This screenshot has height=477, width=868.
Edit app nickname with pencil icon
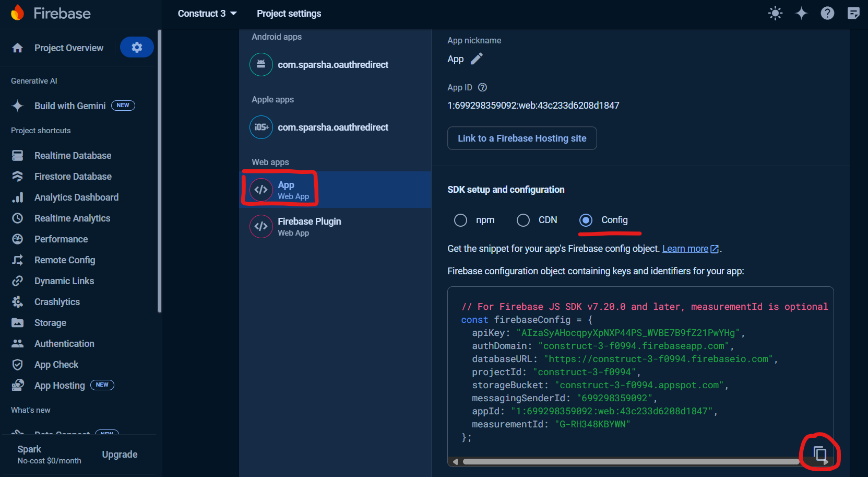pyautogui.click(x=477, y=59)
